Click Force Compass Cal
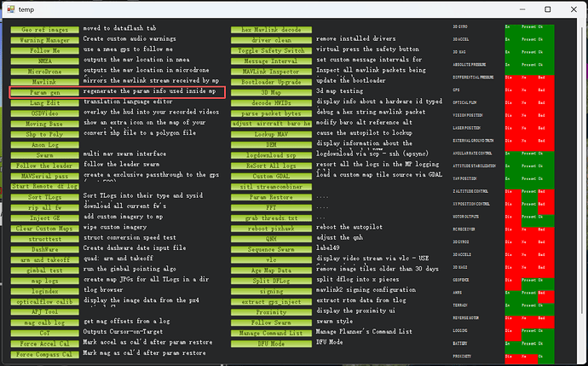The height and width of the screenshot is (366, 588). click(44, 354)
